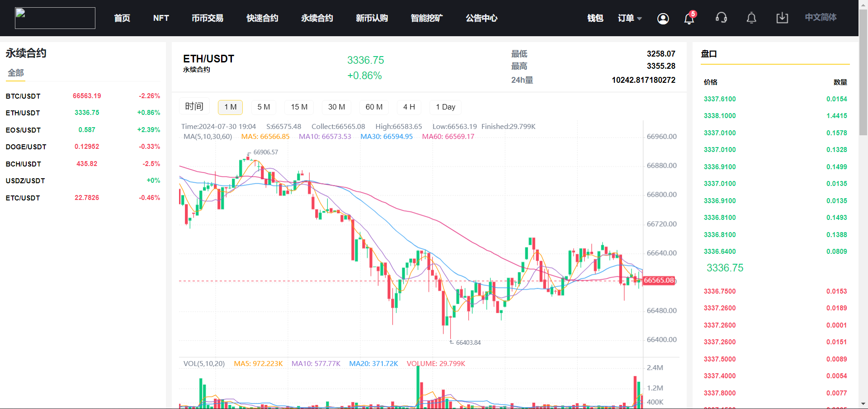The height and width of the screenshot is (409, 868).
Task: Click the site logo image
Action: (55, 18)
